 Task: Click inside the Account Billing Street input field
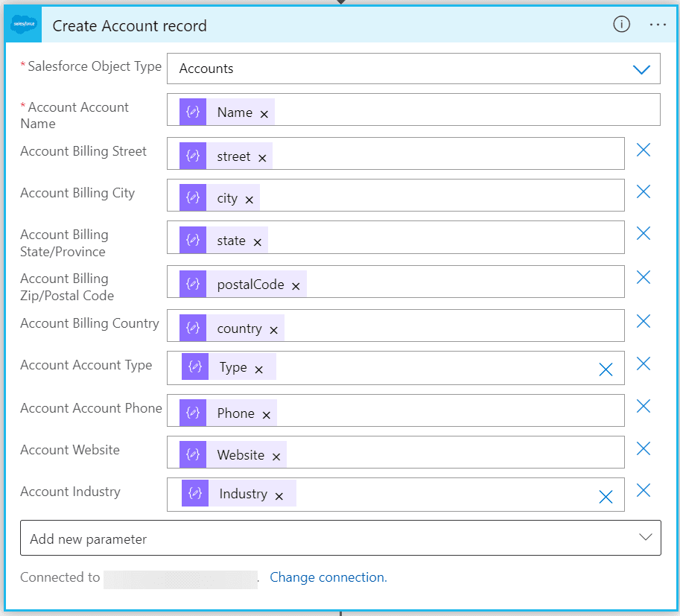(395, 153)
